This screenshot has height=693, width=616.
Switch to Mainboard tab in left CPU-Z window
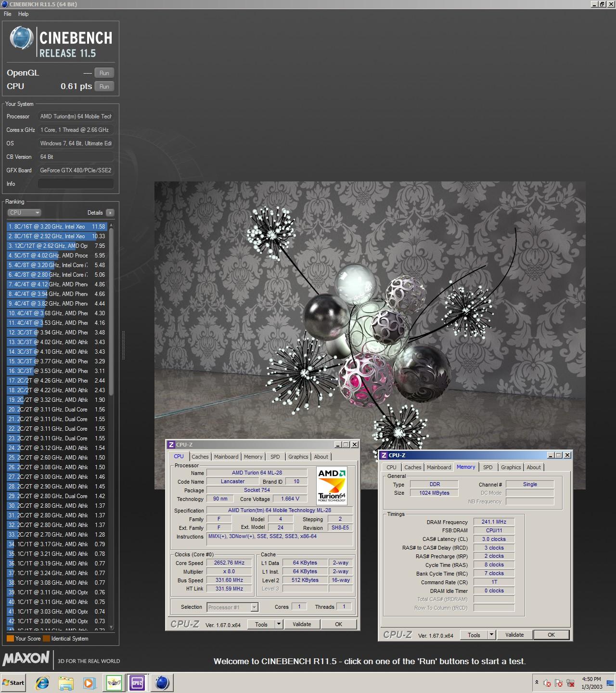click(x=226, y=457)
